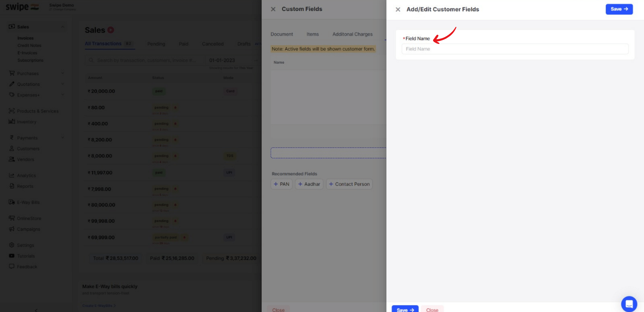Open Sales section icon in sidebar

pos(12,27)
